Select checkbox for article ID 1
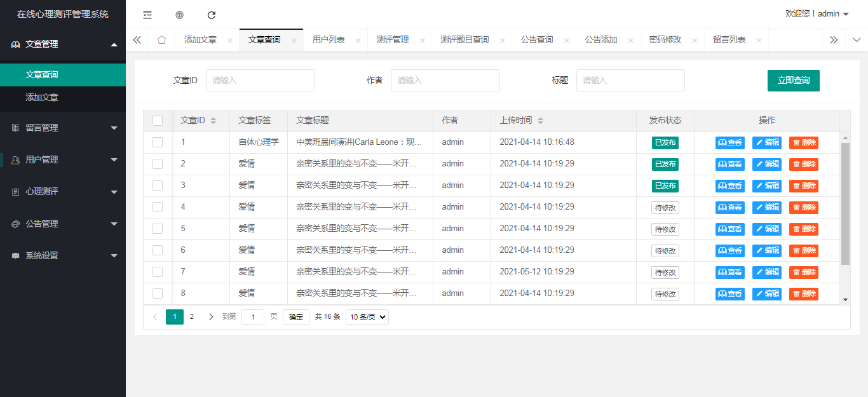The image size is (868, 397). [x=158, y=142]
